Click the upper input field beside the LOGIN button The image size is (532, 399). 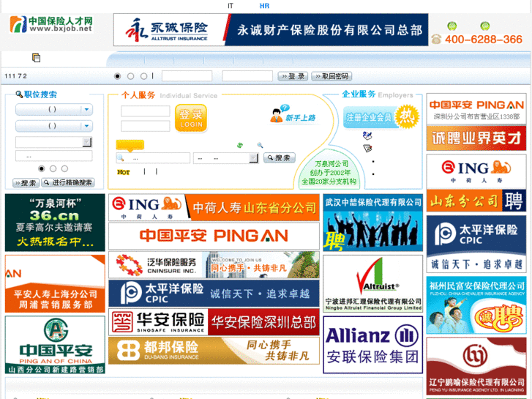[x=145, y=111]
